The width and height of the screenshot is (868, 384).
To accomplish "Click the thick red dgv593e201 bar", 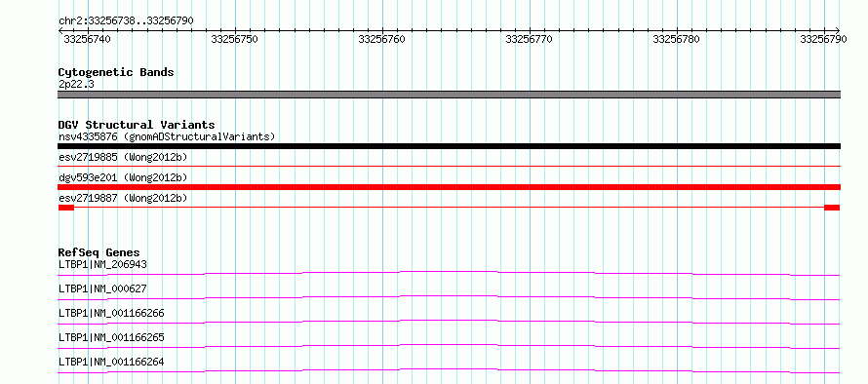I will [449, 187].
